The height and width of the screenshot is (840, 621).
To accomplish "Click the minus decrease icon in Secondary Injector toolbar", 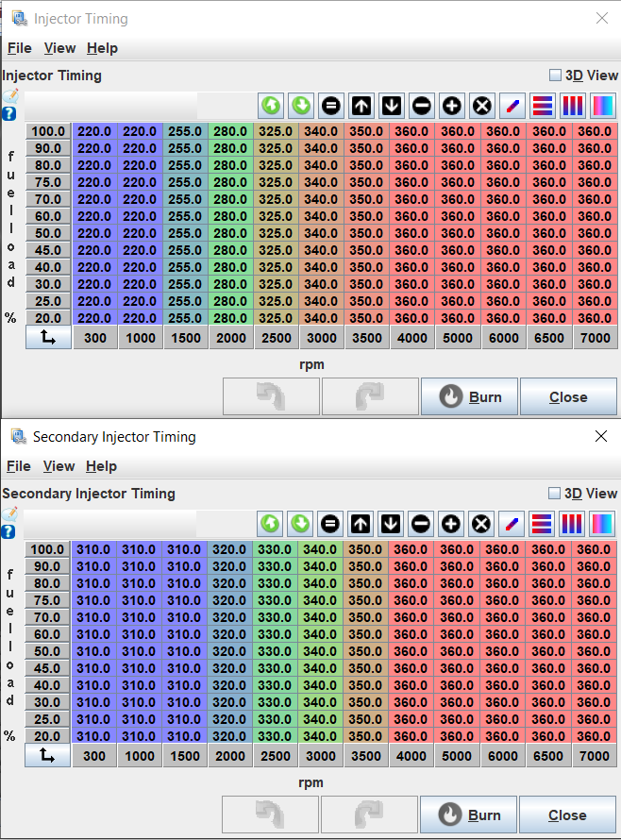I will 421,523.
